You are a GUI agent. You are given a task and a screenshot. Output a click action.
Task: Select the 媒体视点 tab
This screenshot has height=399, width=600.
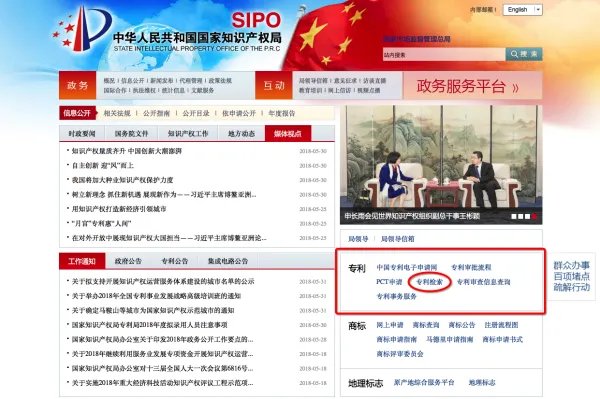288,134
